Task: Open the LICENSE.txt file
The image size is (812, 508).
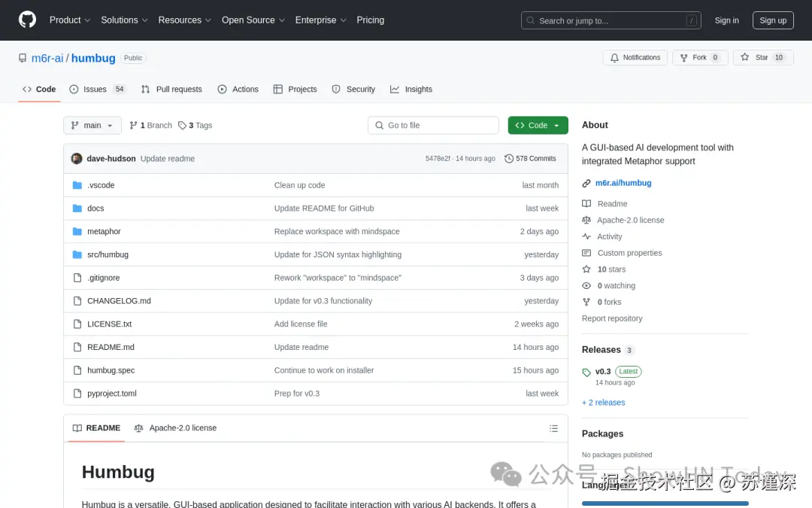Action: pyautogui.click(x=109, y=324)
